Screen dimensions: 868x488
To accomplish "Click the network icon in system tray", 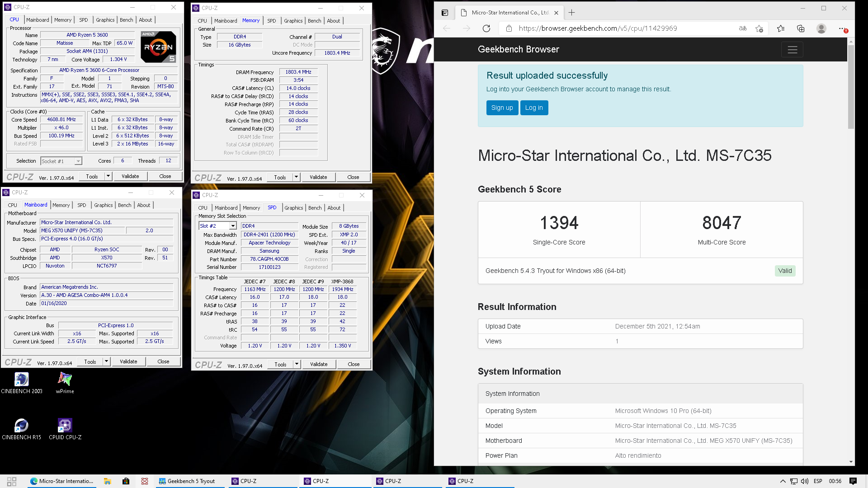I will coord(794,481).
